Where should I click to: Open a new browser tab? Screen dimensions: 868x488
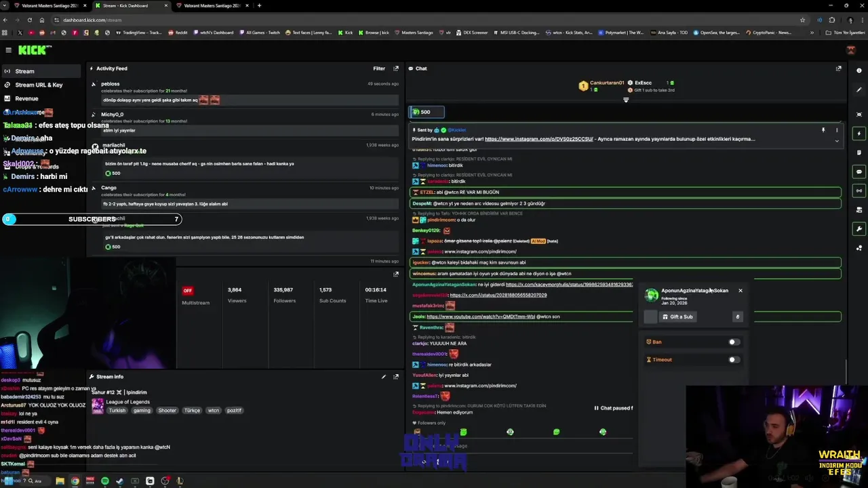pyautogui.click(x=259, y=5)
